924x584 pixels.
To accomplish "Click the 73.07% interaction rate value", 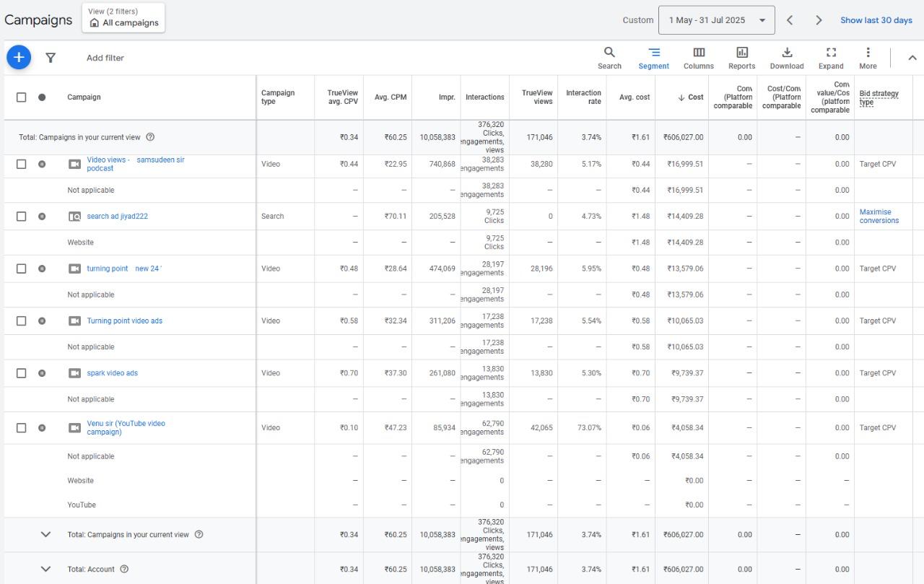I will (x=588, y=427).
